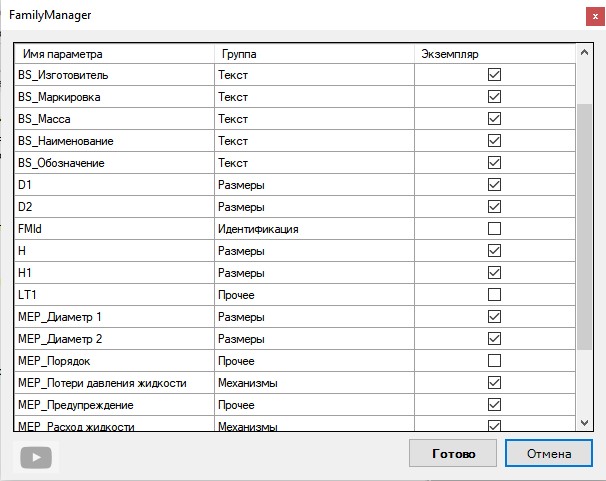Screen dimensions: 606x481
Task: Uncheck the D1 instance checkbox
Action: click(494, 185)
